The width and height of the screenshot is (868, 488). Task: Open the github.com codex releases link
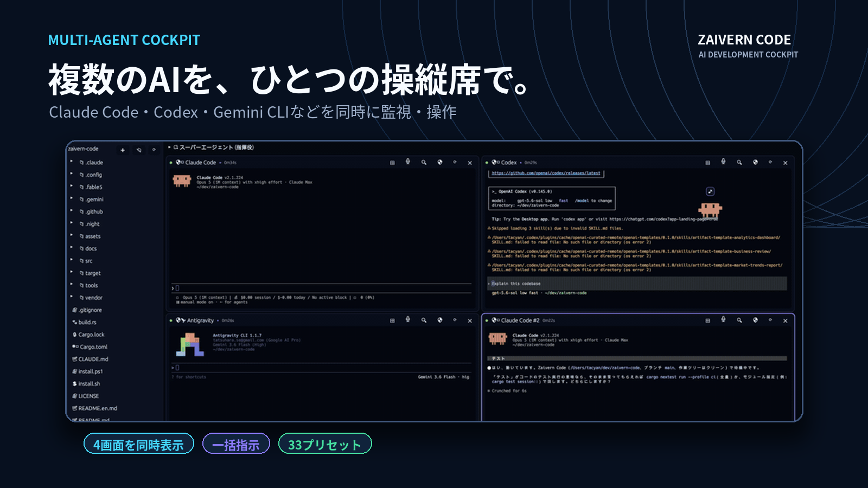[546, 174]
